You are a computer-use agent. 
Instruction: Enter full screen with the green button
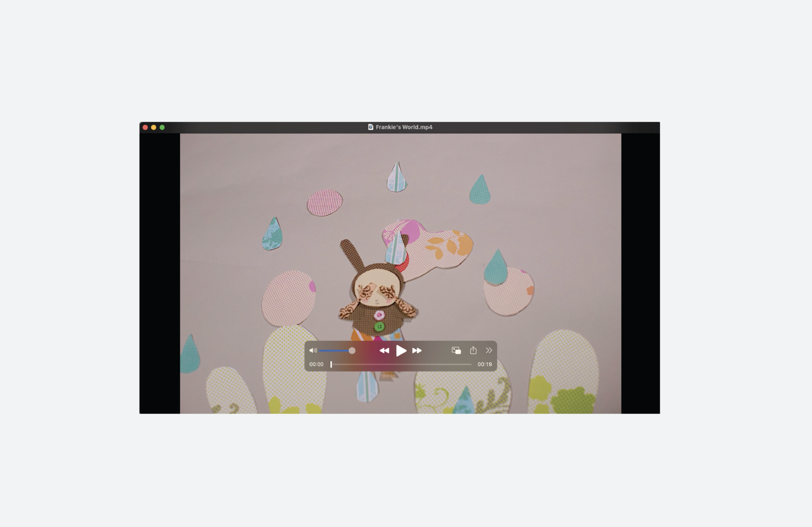(x=162, y=127)
